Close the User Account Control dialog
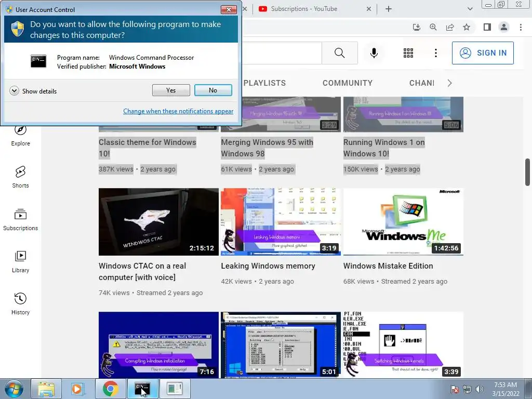Viewport: 532px width, 399px height. pyautogui.click(x=229, y=9)
